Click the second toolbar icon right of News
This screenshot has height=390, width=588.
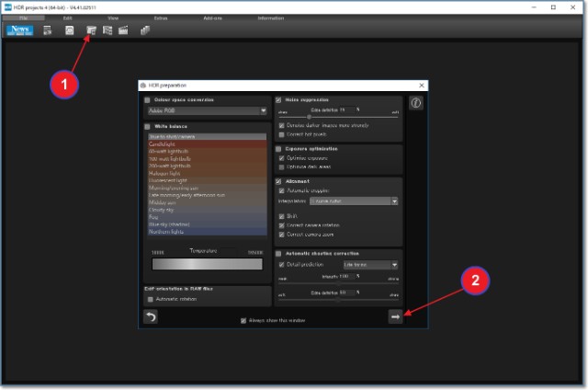(x=70, y=30)
